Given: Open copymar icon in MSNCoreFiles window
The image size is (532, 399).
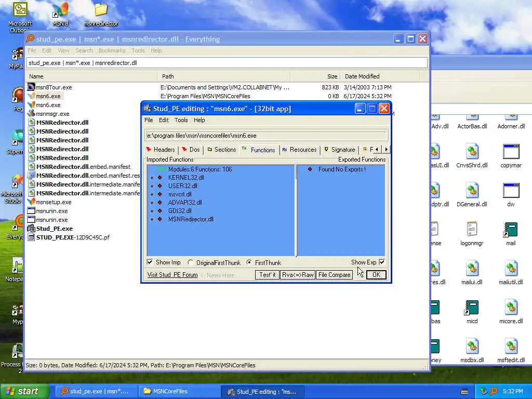Looking at the screenshot, I should tap(511, 152).
